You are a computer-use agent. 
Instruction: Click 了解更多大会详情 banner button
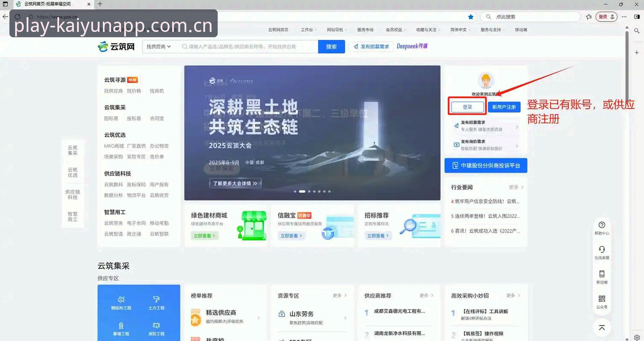pyautogui.click(x=235, y=183)
